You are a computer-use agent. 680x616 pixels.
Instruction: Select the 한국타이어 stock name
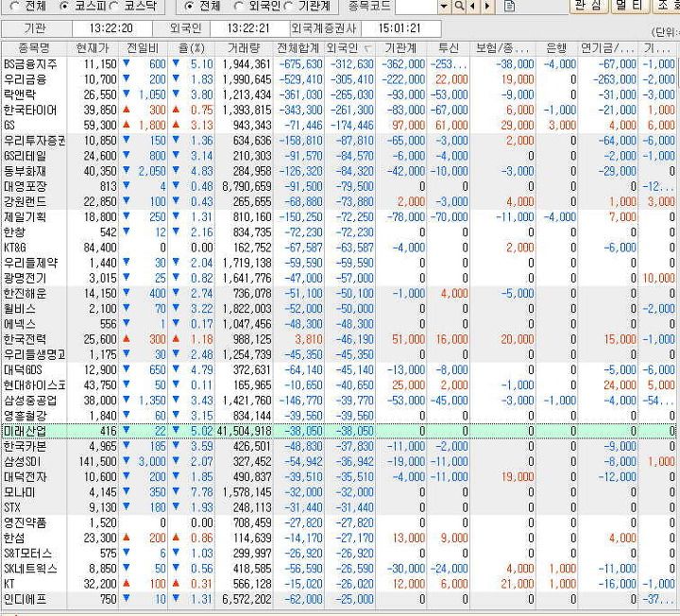(x=30, y=110)
